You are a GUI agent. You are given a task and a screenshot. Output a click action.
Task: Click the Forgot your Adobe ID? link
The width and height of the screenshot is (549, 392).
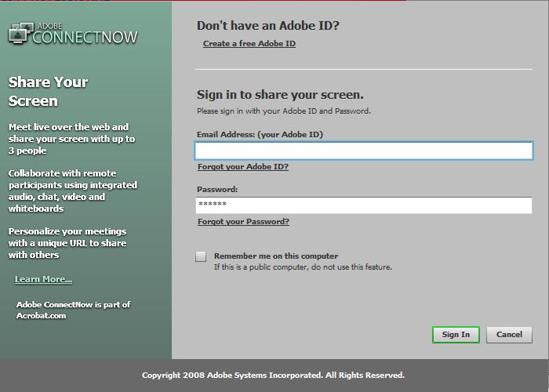tap(242, 167)
